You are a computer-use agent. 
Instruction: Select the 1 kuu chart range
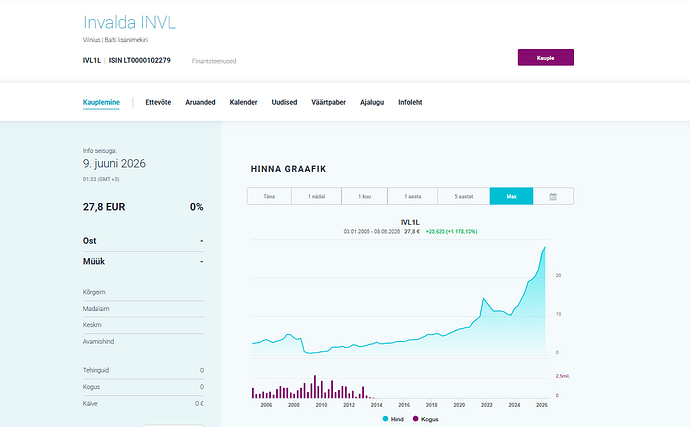364,196
